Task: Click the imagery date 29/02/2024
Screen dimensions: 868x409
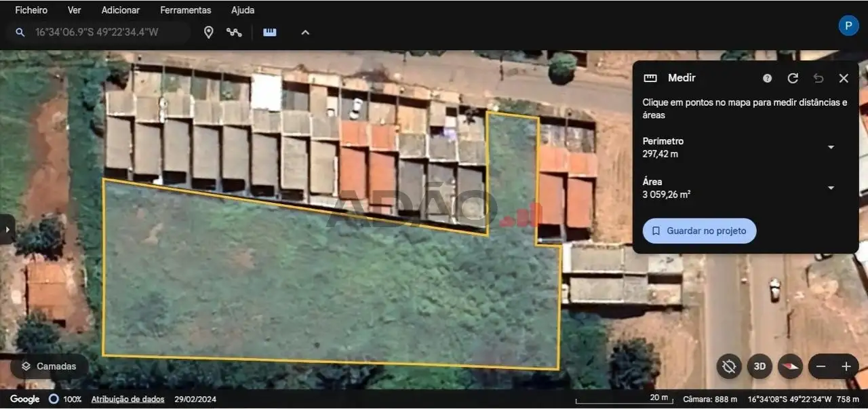Action: (x=195, y=400)
